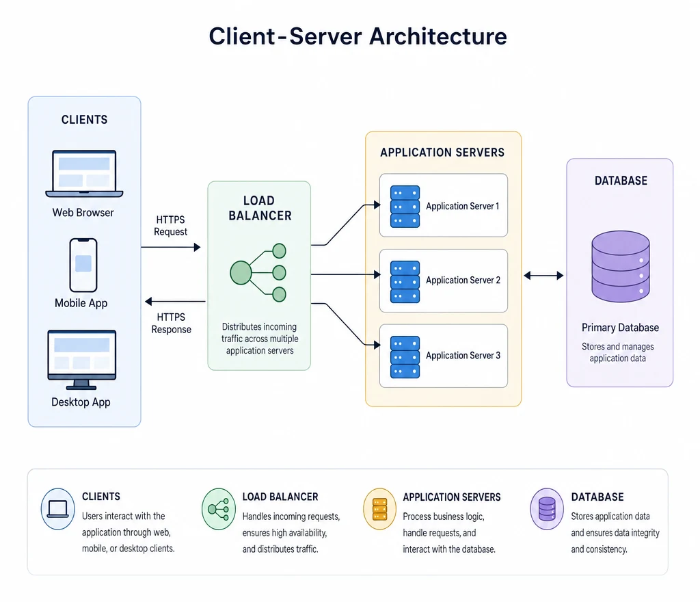Click the Mobile App label
This screenshot has height=602, width=700.
(81, 303)
